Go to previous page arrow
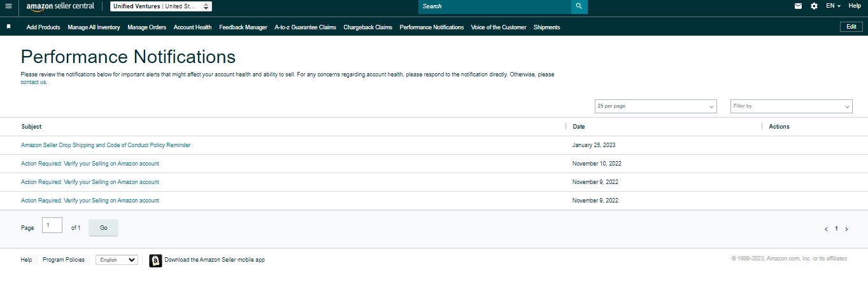 pyautogui.click(x=826, y=229)
